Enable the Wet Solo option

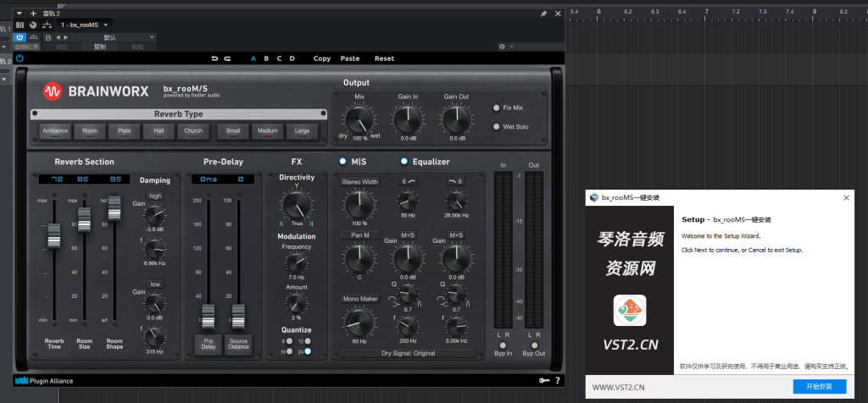(x=496, y=127)
